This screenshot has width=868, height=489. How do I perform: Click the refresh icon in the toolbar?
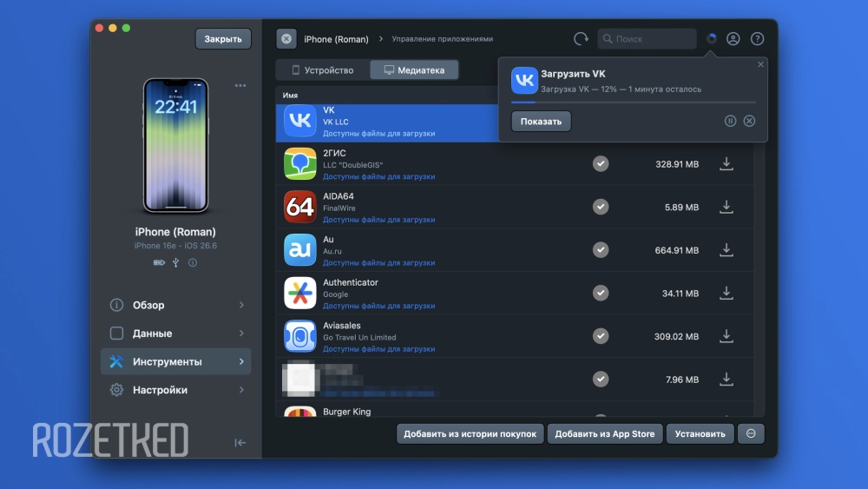(x=581, y=39)
